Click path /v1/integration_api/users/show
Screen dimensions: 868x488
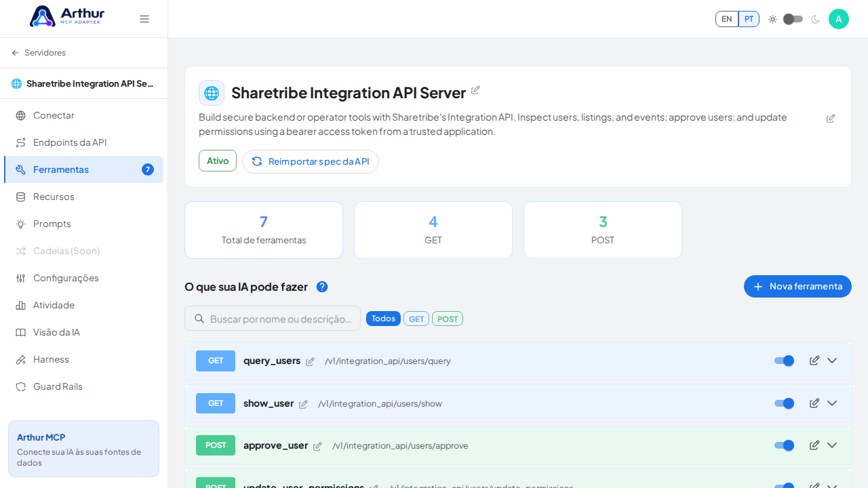tap(380, 404)
